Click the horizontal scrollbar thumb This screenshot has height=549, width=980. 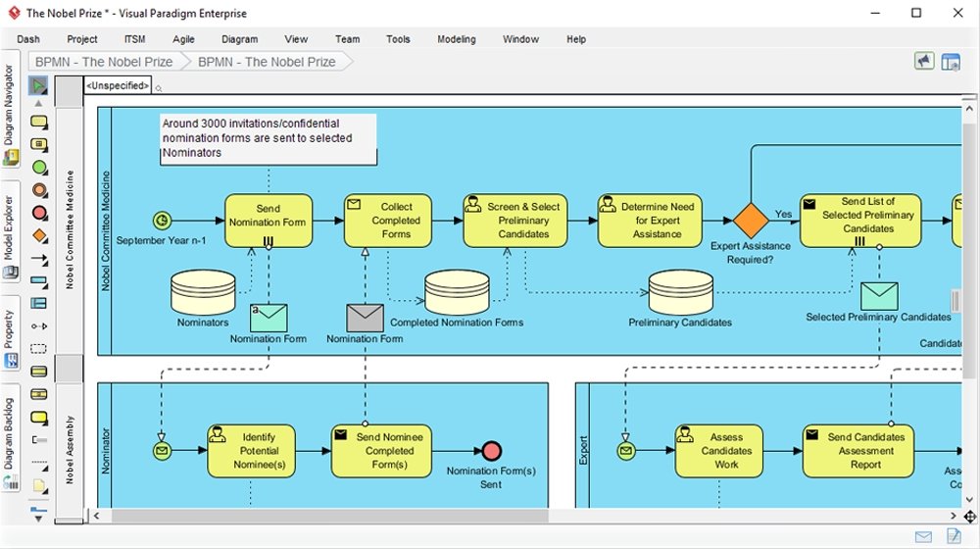(329, 516)
